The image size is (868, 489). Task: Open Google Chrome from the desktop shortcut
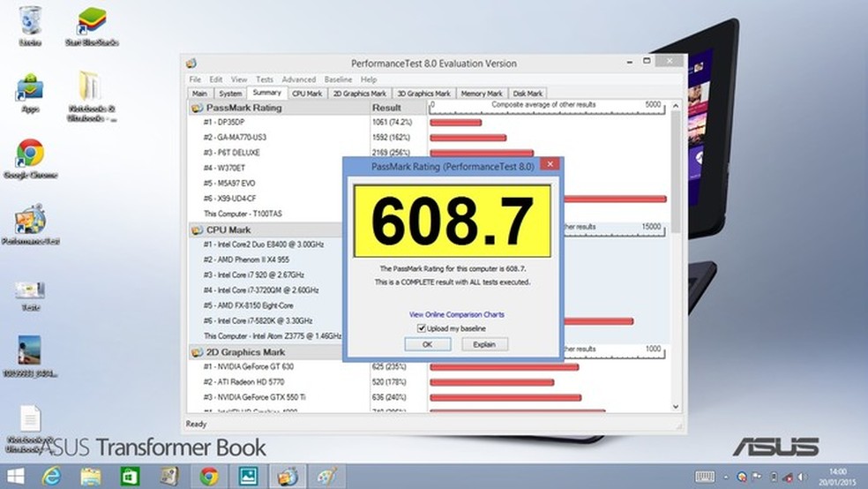[30, 155]
